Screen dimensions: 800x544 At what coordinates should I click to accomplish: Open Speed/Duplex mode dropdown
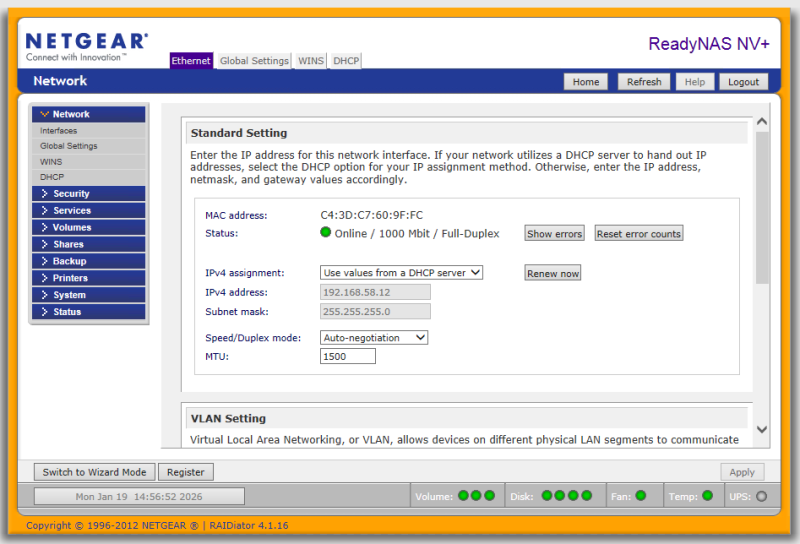click(374, 337)
